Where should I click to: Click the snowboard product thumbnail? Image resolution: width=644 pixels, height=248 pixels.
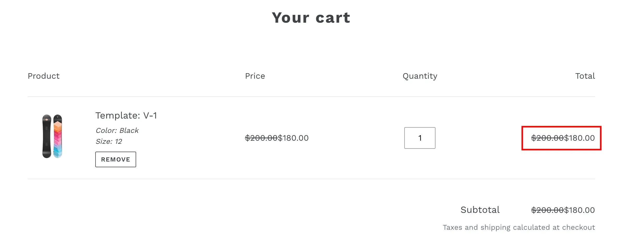tap(52, 136)
